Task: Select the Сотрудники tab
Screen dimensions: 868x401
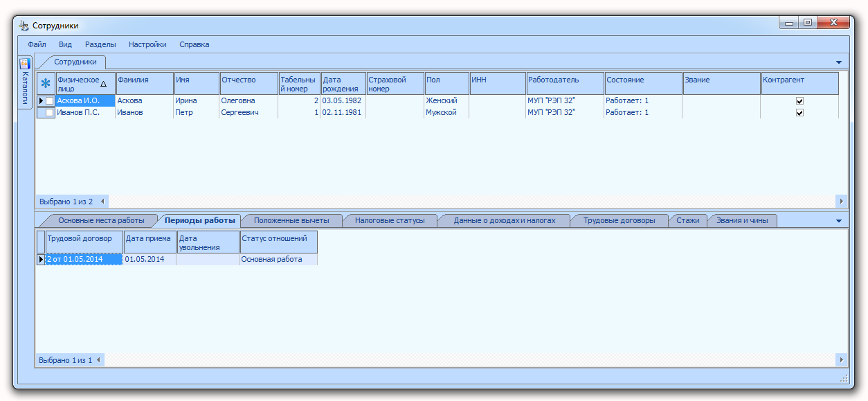Action: click(75, 62)
